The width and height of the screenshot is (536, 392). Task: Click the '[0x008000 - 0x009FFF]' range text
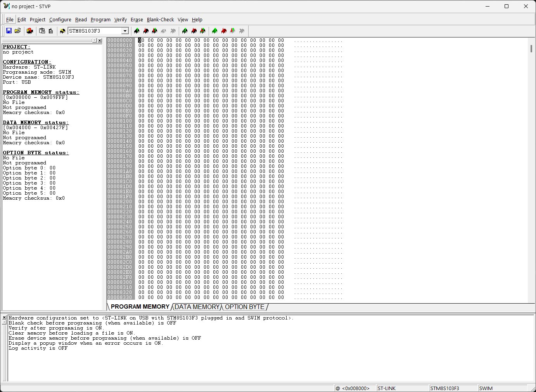coord(35,97)
